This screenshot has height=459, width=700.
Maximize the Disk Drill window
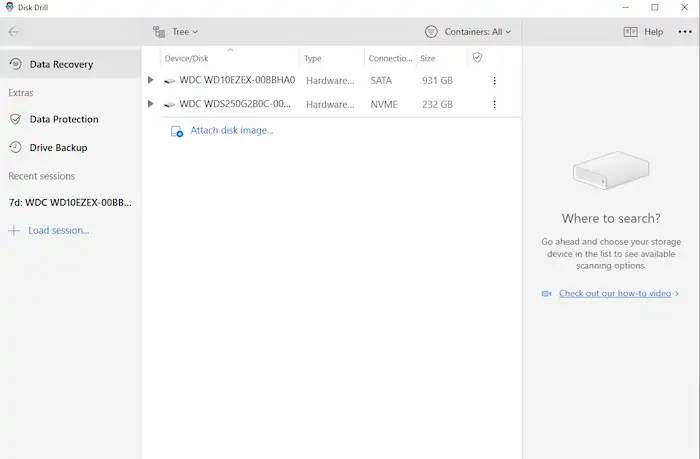(654, 7)
